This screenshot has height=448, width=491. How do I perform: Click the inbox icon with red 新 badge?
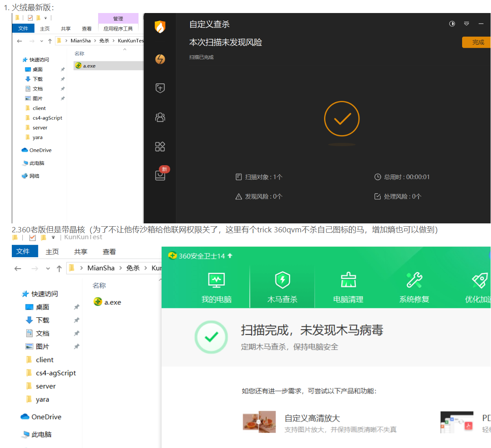pos(160,175)
